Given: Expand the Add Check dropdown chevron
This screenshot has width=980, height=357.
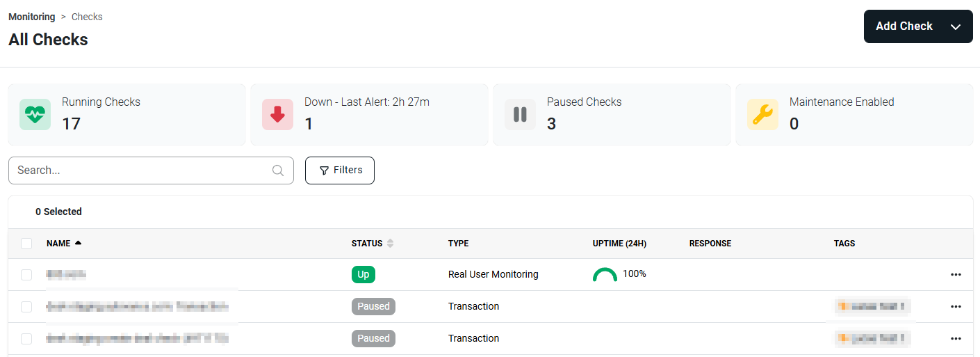Looking at the screenshot, I should tap(956, 26).
